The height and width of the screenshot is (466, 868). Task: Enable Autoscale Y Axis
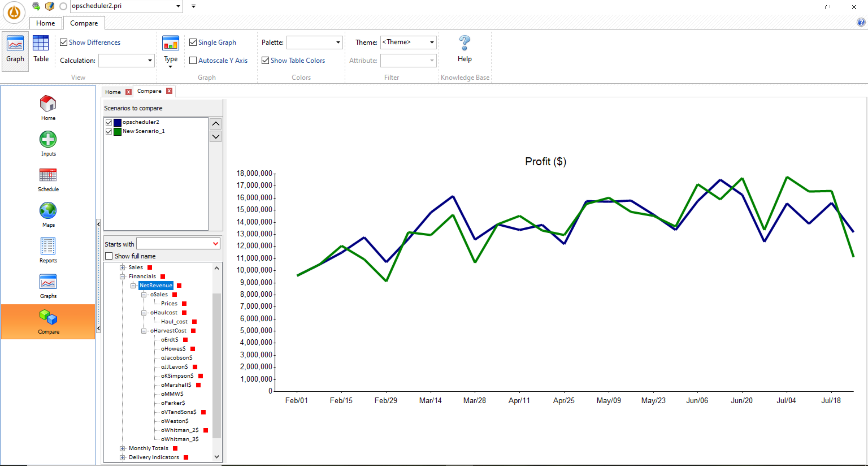point(193,60)
